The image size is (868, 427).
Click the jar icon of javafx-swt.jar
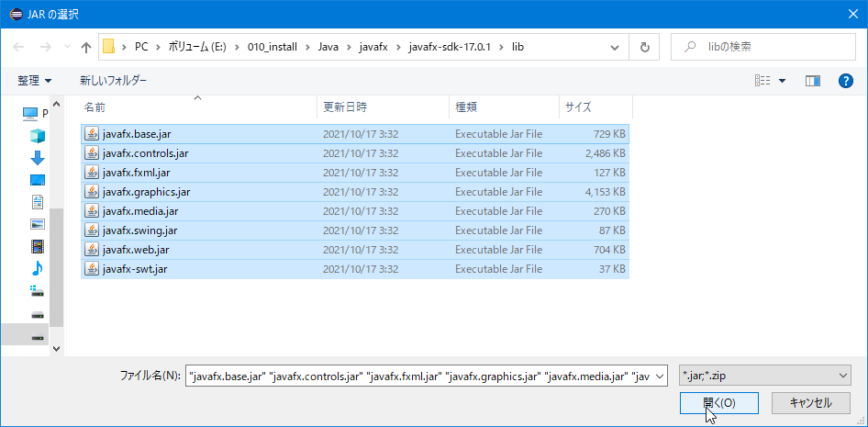click(x=92, y=269)
